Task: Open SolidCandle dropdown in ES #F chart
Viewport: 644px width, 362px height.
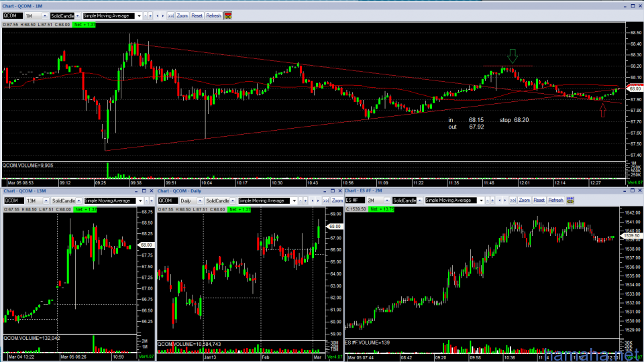Action: pyautogui.click(x=419, y=200)
